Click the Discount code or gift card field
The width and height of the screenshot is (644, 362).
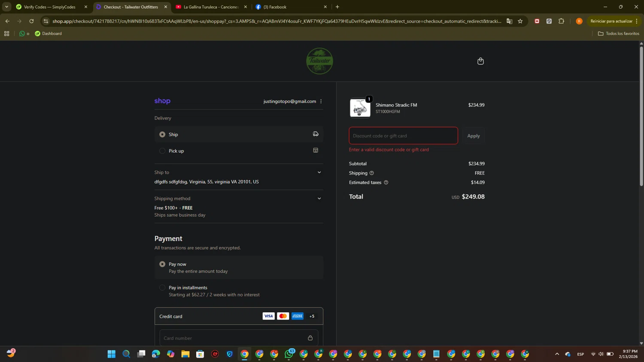(x=403, y=136)
